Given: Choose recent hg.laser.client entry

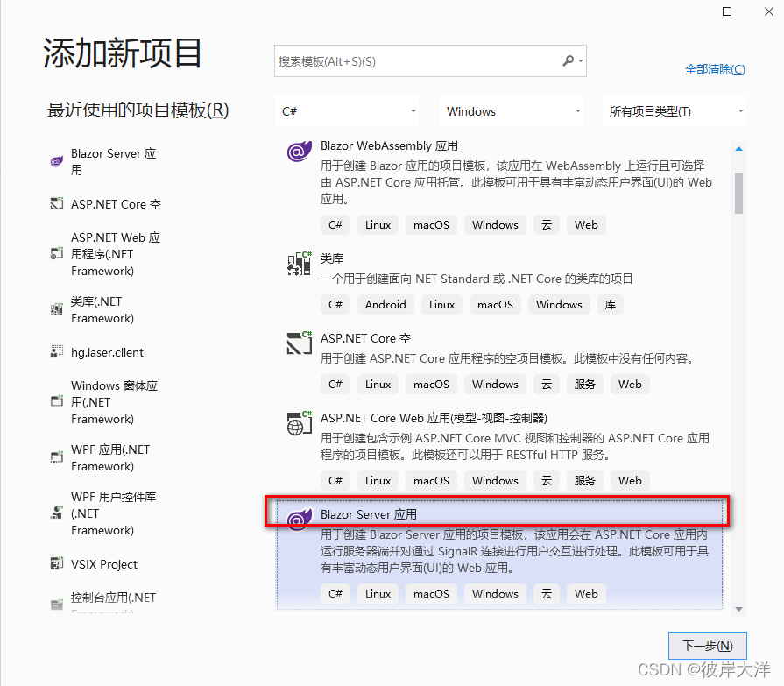Looking at the screenshot, I should pyautogui.click(x=107, y=352).
